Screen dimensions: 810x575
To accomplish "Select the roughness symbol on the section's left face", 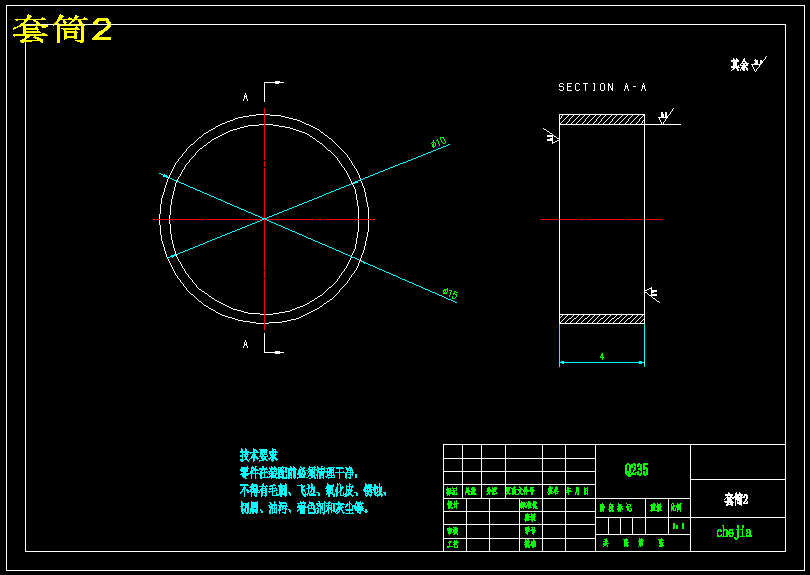I will pyautogui.click(x=551, y=136).
